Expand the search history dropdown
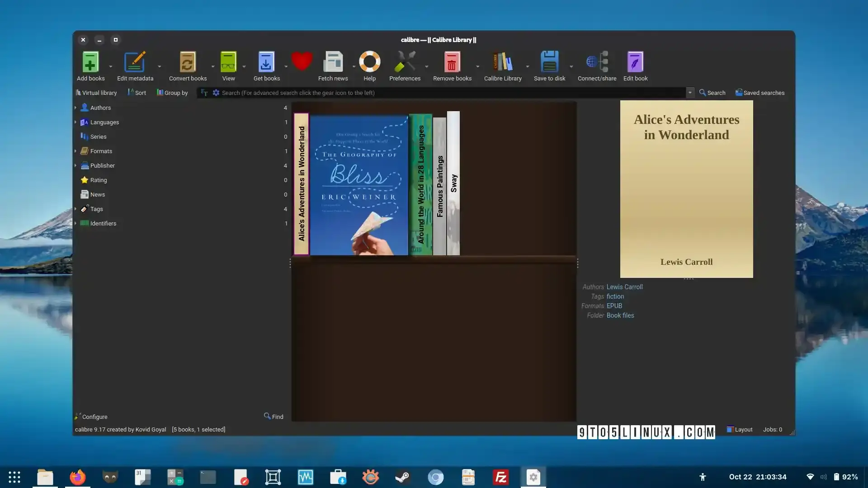 click(x=690, y=93)
